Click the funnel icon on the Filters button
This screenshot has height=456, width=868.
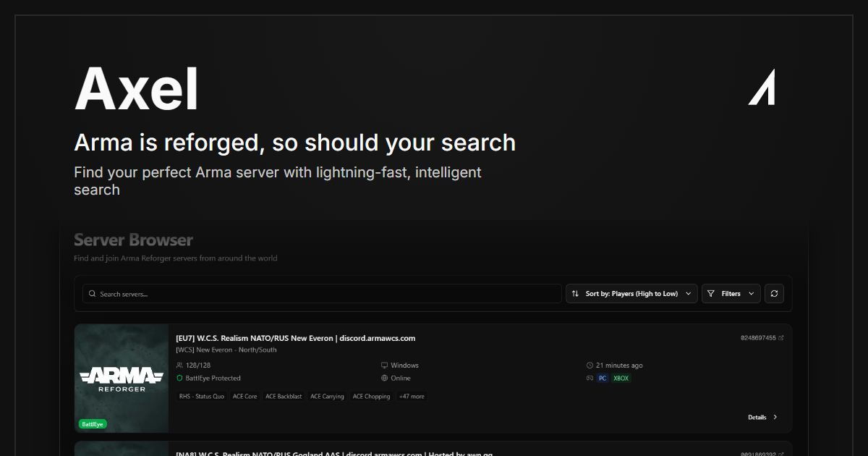pos(712,293)
